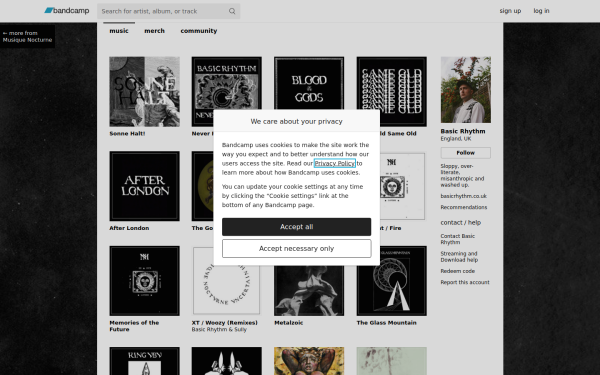The height and width of the screenshot is (375, 600).
Task: Open the Memories of the Future album cover
Action: [x=144, y=281]
